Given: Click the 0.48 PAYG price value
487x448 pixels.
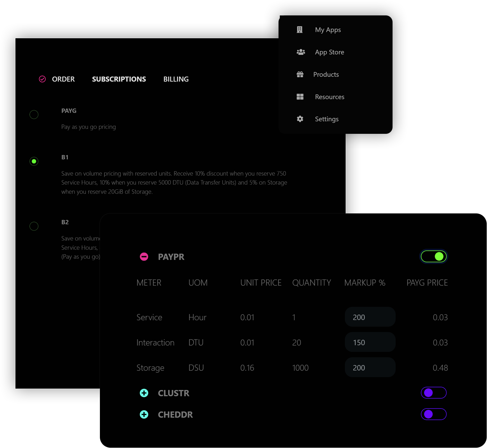Looking at the screenshot, I should 440,368.
